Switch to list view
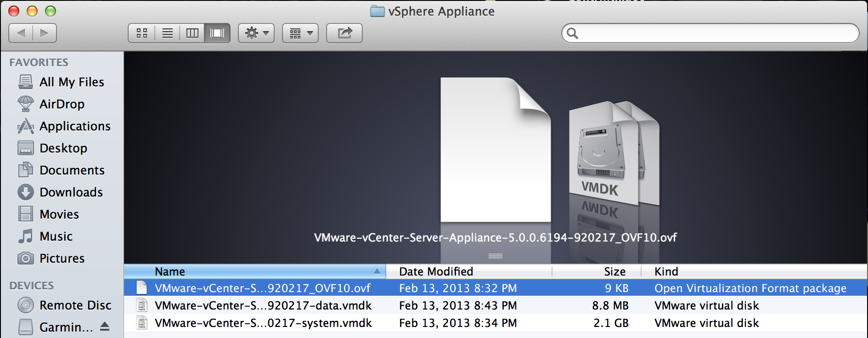Viewport: 868px width, 338px height. click(168, 33)
